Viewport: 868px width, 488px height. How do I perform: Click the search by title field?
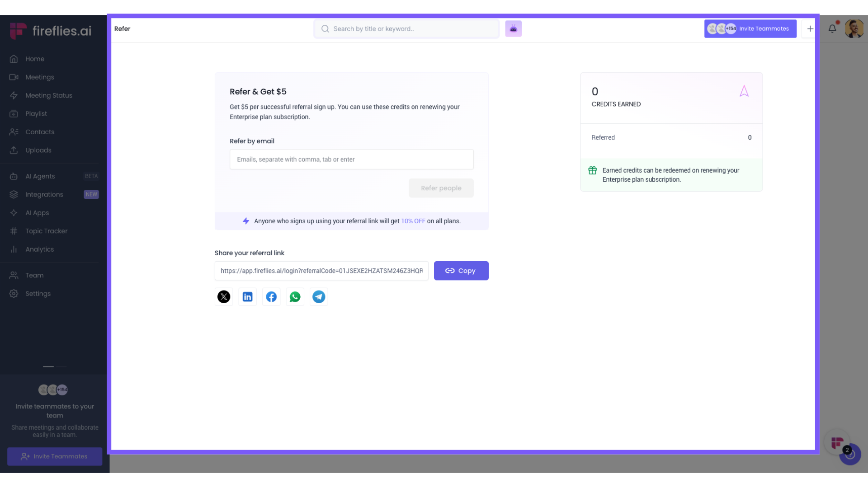click(x=407, y=28)
